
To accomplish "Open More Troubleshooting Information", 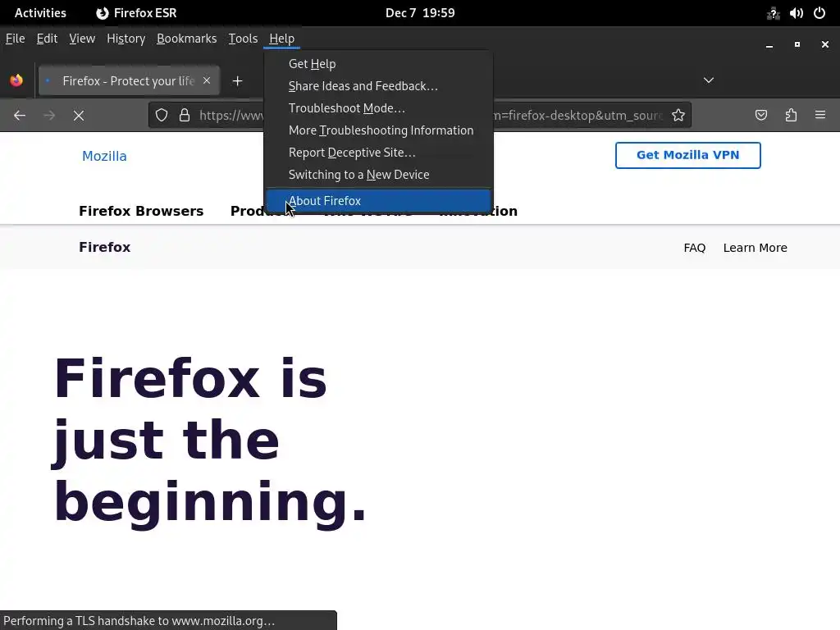I will coord(378,130).
